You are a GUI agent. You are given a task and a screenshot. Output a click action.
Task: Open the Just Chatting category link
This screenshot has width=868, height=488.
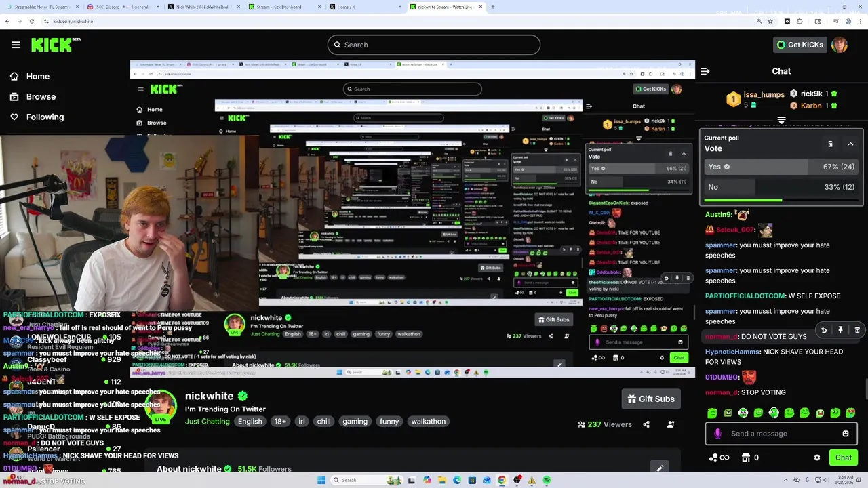pos(208,421)
